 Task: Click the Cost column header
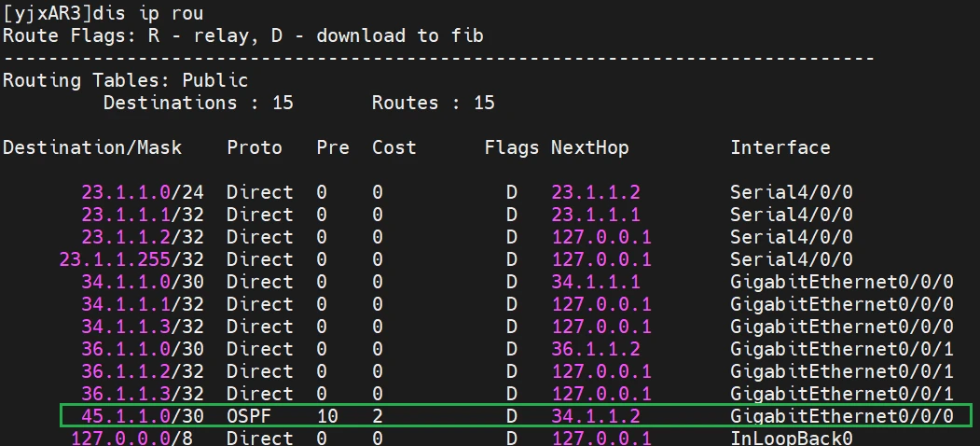[x=393, y=147]
